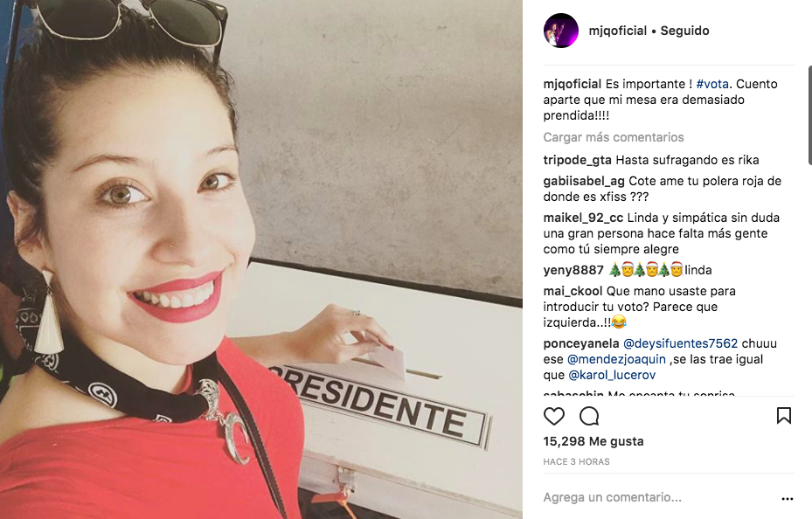This screenshot has height=519, width=812.
Task: Open the comment bubble icon
Action: (x=589, y=416)
